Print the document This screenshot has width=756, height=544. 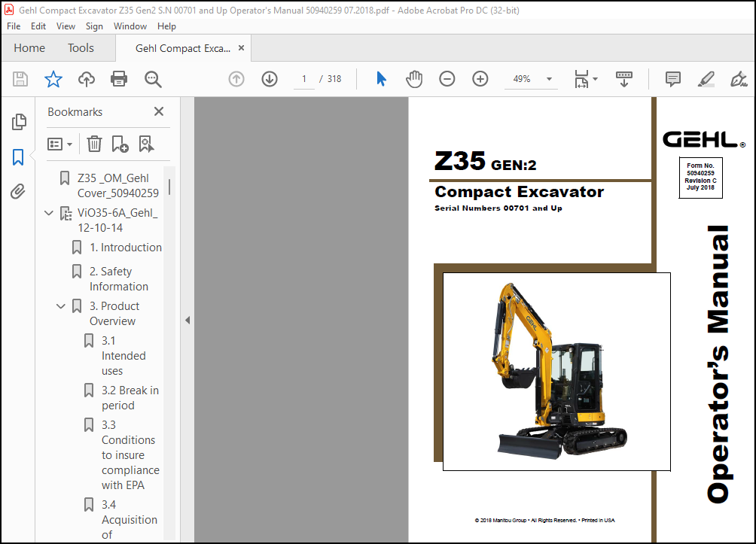pyautogui.click(x=119, y=79)
